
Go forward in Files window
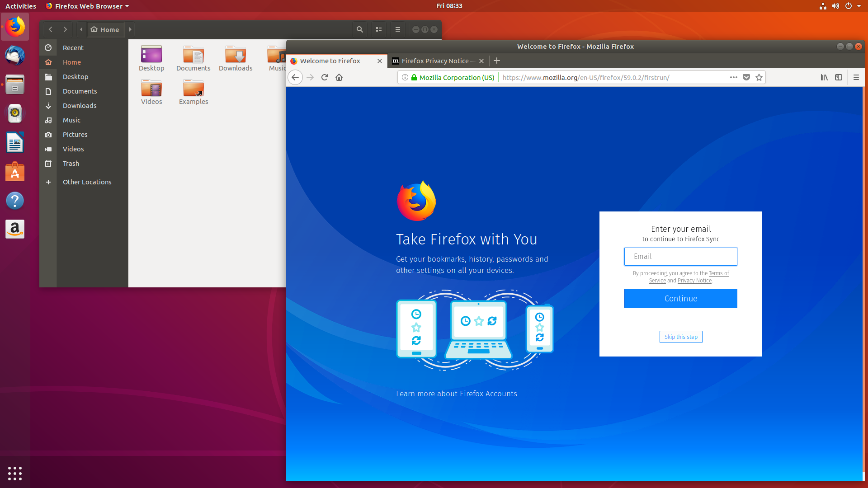coord(65,29)
